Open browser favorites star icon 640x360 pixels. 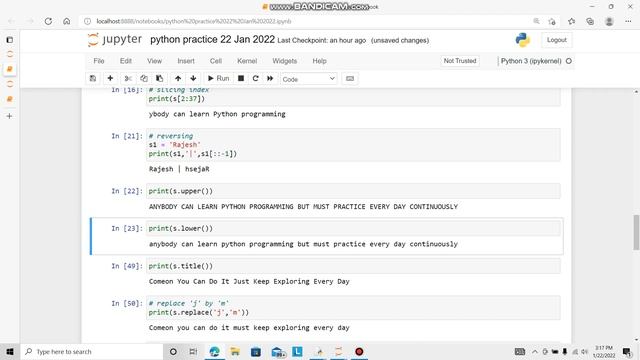click(x=571, y=21)
